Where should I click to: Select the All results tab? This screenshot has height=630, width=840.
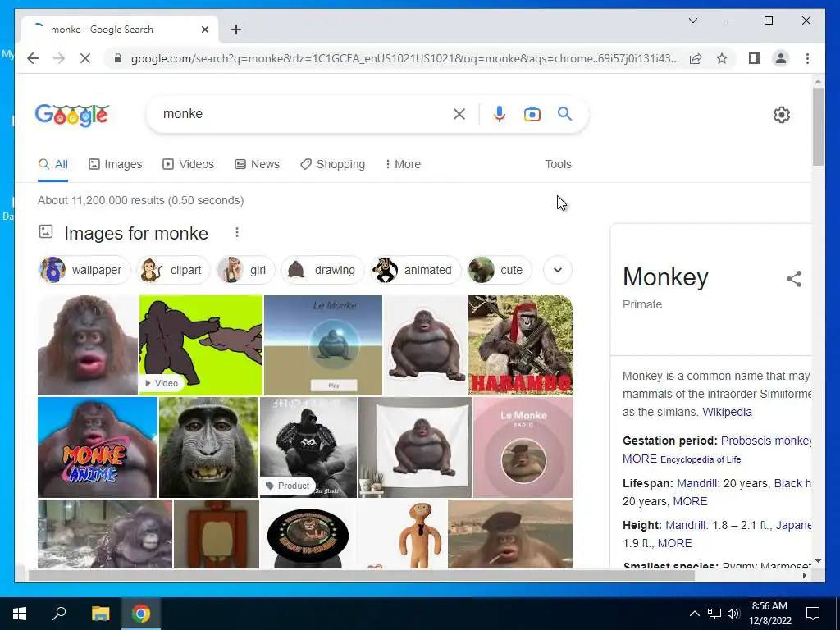(x=53, y=164)
